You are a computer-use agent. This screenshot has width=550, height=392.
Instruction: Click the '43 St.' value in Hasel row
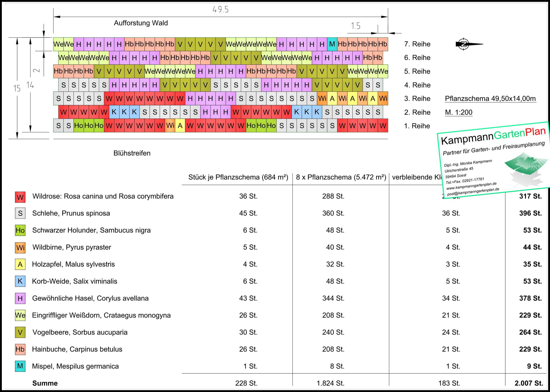click(x=248, y=298)
